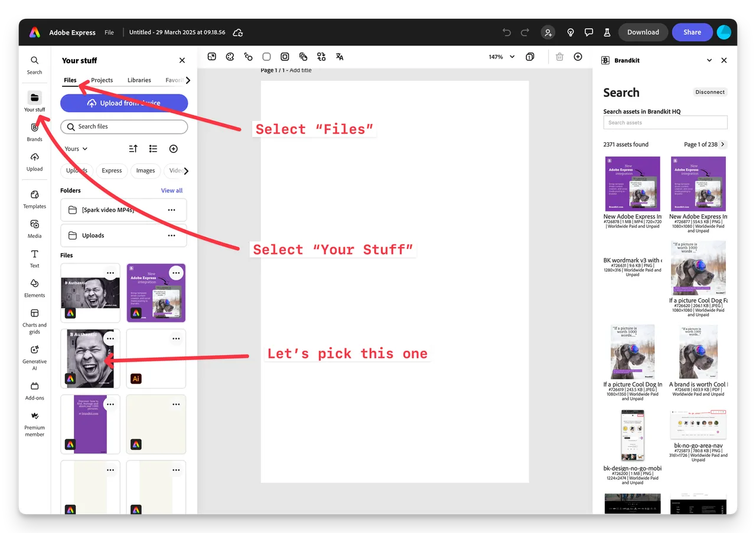Click the create new plus icon near Yours
Screen dimensions: 756x533
[173, 149]
